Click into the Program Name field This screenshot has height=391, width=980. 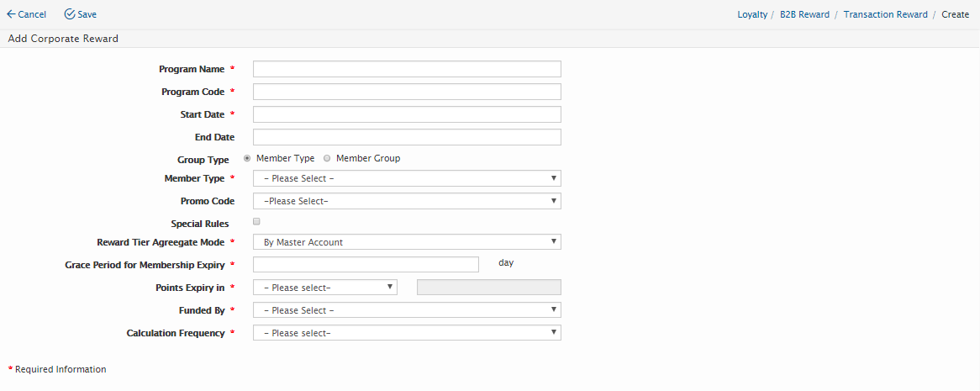[407, 69]
